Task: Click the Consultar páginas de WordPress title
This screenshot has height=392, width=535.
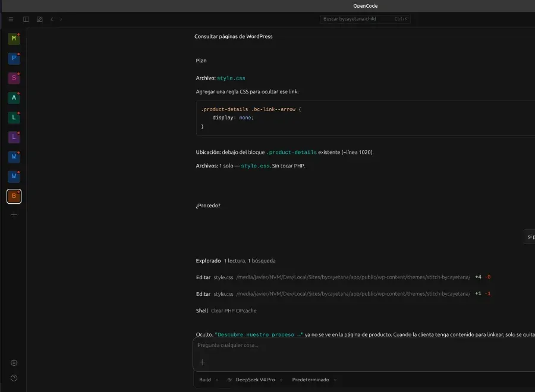Action: click(234, 36)
